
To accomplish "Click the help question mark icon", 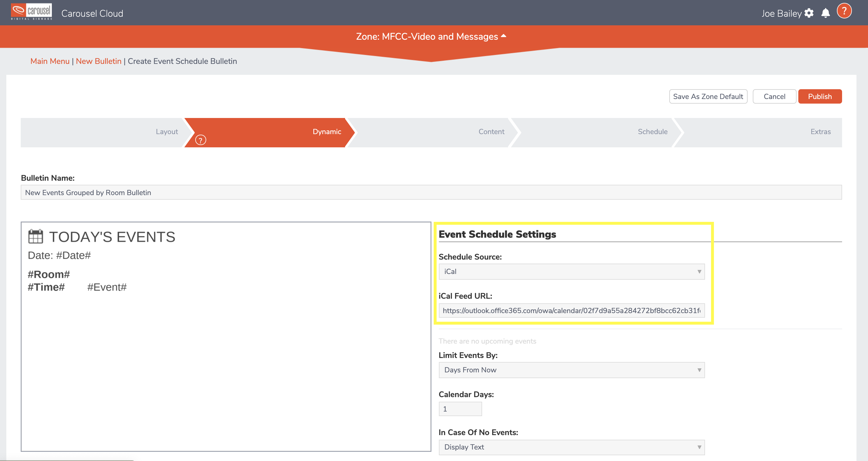I will click(x=844, y=11).
